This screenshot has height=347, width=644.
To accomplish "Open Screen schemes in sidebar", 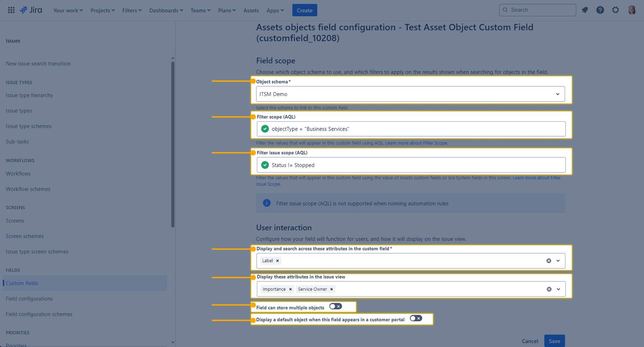I will pos(25,236).
